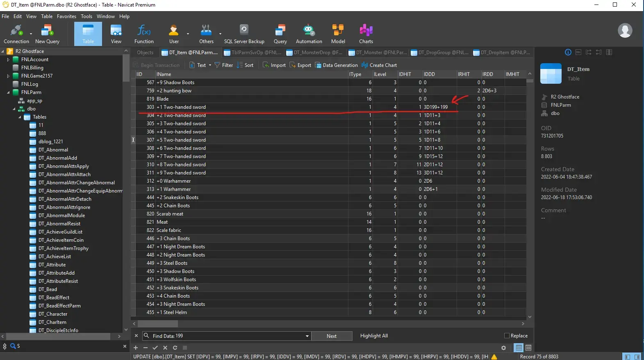The image size is (644, 360).
Task: Open SQL Server Backup icon
Action: pos(244,34)
